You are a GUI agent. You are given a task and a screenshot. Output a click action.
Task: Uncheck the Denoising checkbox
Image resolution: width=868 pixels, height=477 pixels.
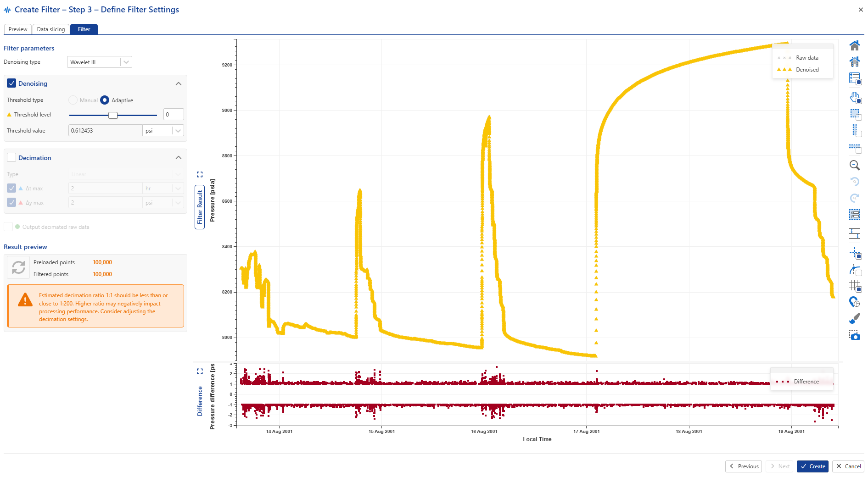[x=11, y=83]
